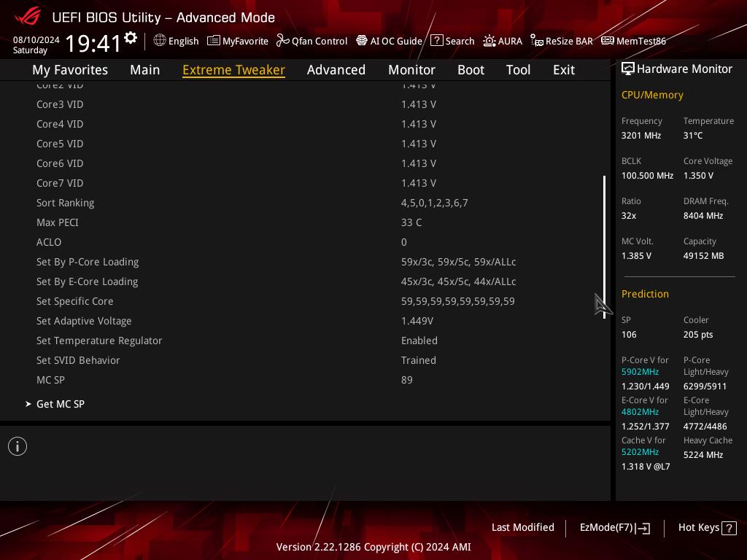Image resolution: width=747 pixels, height=560 pixels.
Task: Click the SP 106 value
Action: pyautogui.click(x=629, y=334)
